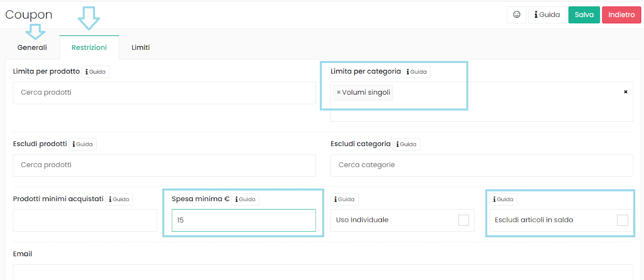644x280 pixels.
Task: Open Guida next to Escludi categoria
Action: [x=406, y=144]
